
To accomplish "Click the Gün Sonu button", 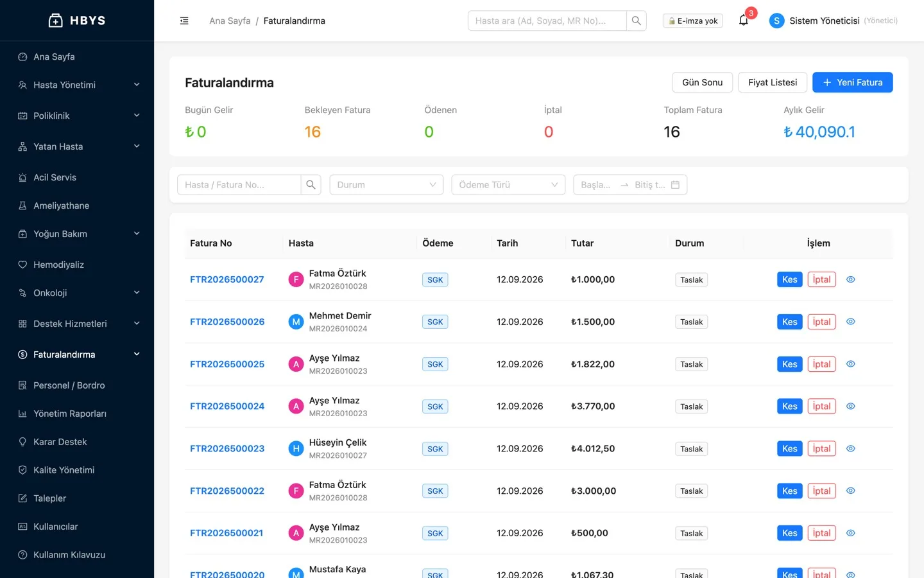I will (x=702, y=82).
